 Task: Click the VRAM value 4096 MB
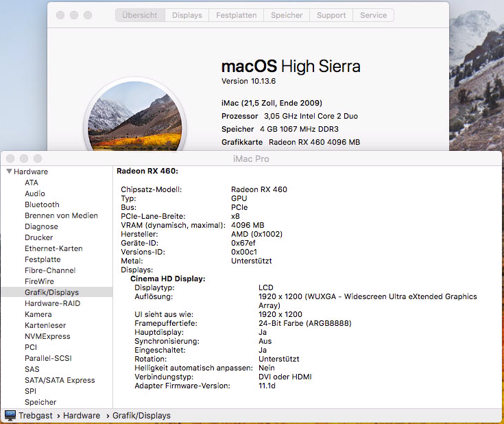click(x=248, y=225)
